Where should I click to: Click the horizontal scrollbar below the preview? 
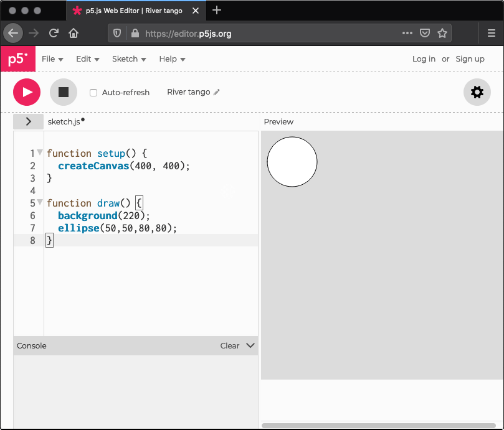(x=379, y=426)
